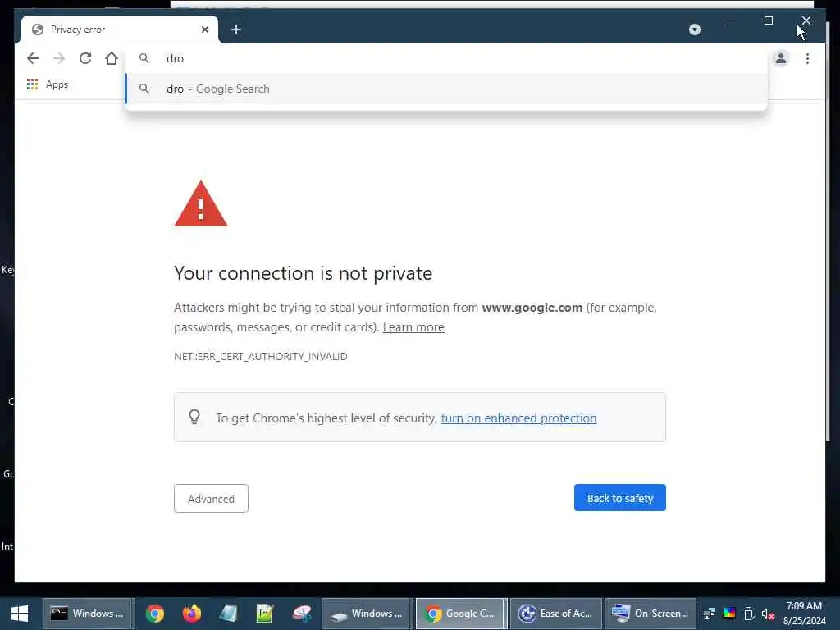The height and width of the screenshot is (630, 840).
Task: Open the blue notepad taskbar icon
Action: click(228, 614)
